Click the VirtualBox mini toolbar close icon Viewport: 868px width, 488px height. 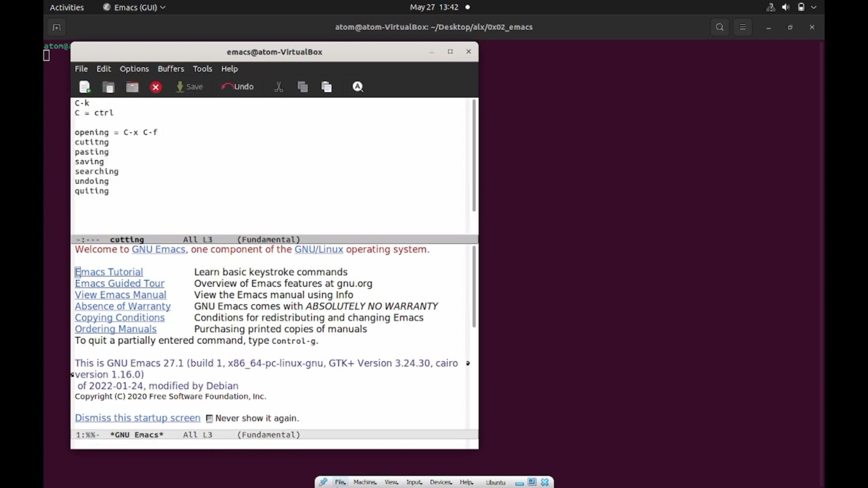coord(545,482)
